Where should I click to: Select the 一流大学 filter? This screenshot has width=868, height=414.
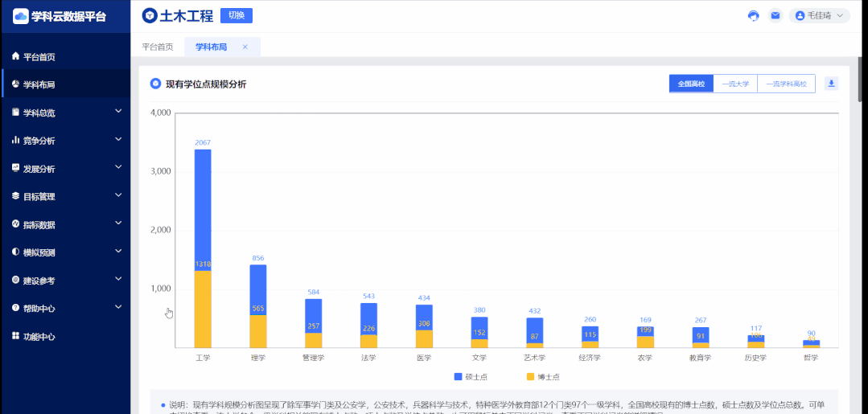tap(735, 84)
